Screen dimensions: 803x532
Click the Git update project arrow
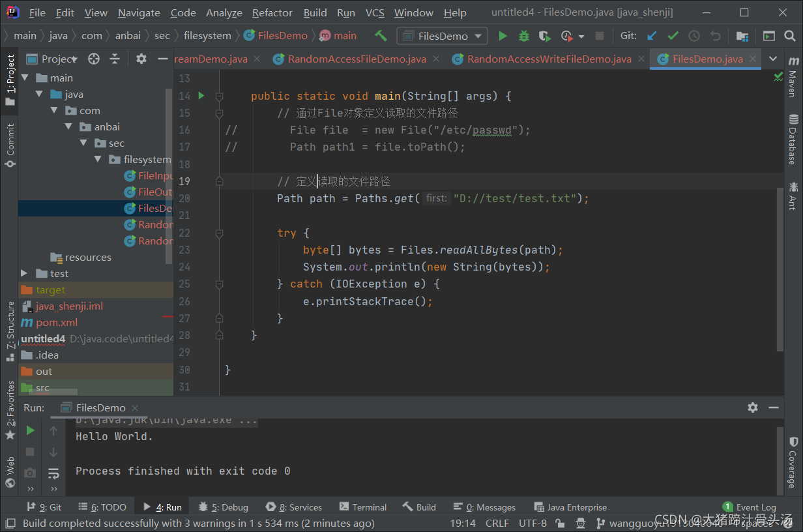pyautogui.click(x=652, y=36)
